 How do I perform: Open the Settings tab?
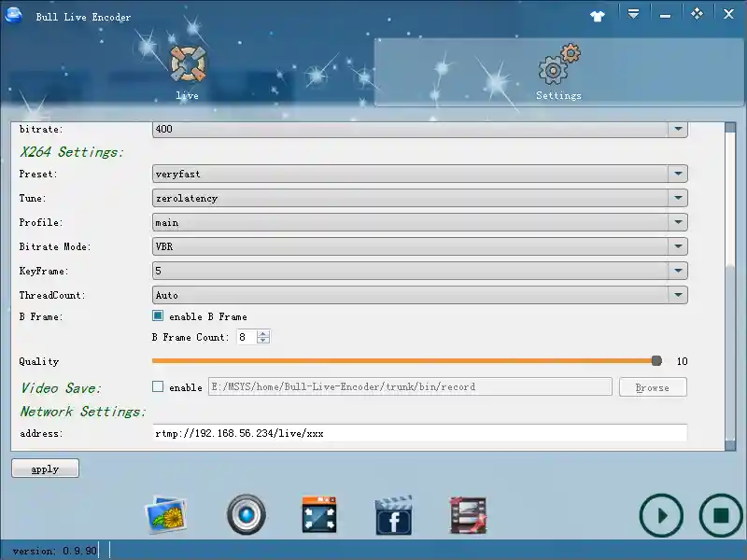click(x=558, y=73)
